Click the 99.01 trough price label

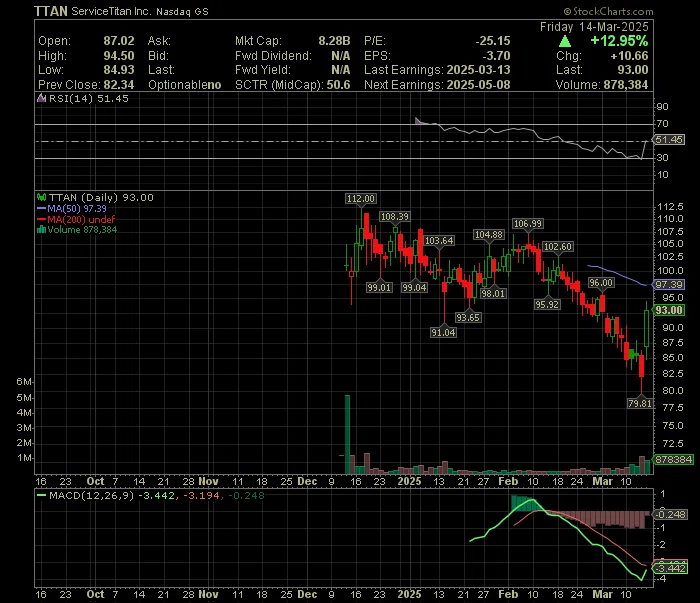click(x=379, y=287)
